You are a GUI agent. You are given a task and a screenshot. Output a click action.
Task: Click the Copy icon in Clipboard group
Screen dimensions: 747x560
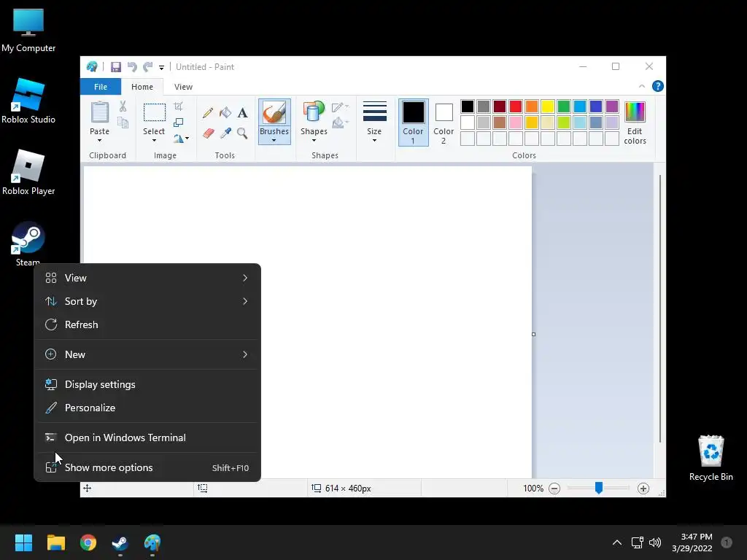[x=123, y=122]
